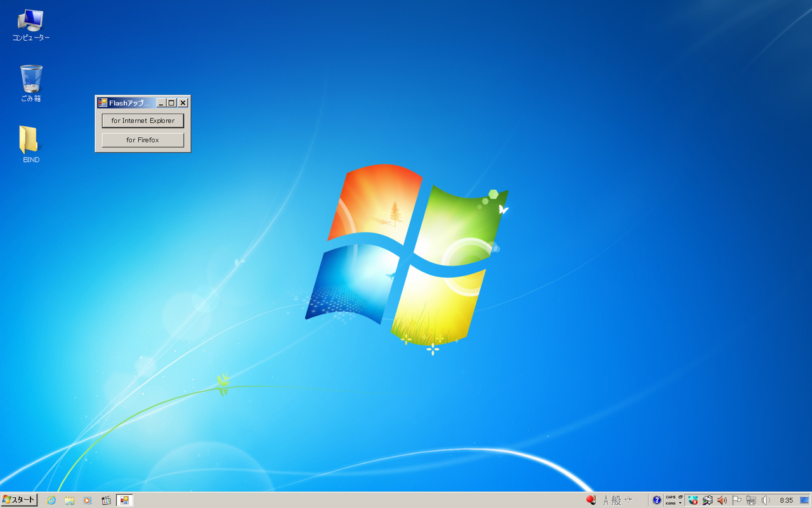Click the Show Desktop button beside clock

pos(804,500)
